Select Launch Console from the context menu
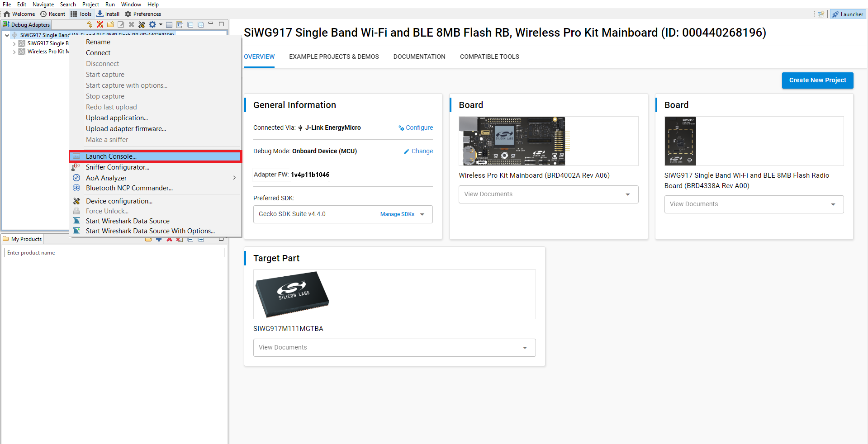868x444 pixels. [111, 156]
